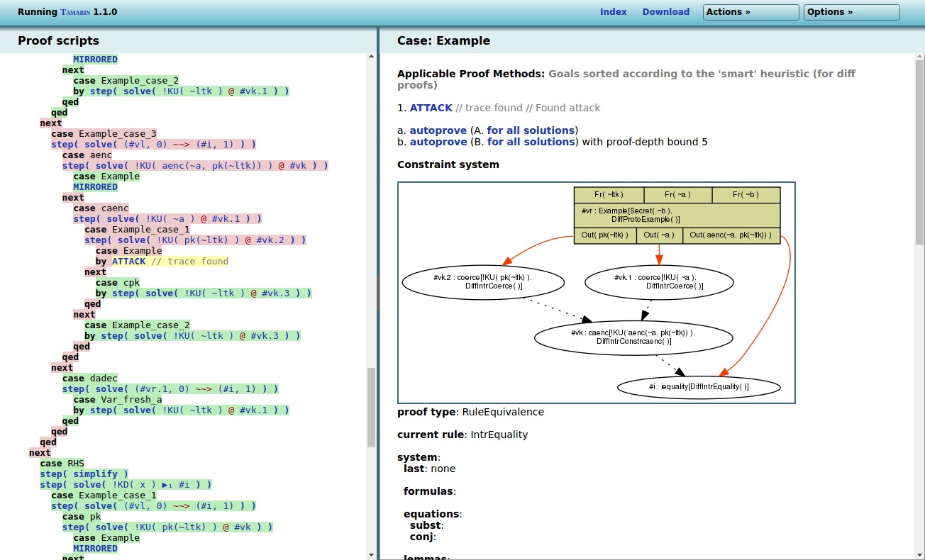Click the #vk caenc ellipse node
This screenshot has width=925, height=560.
coord(633,337)
